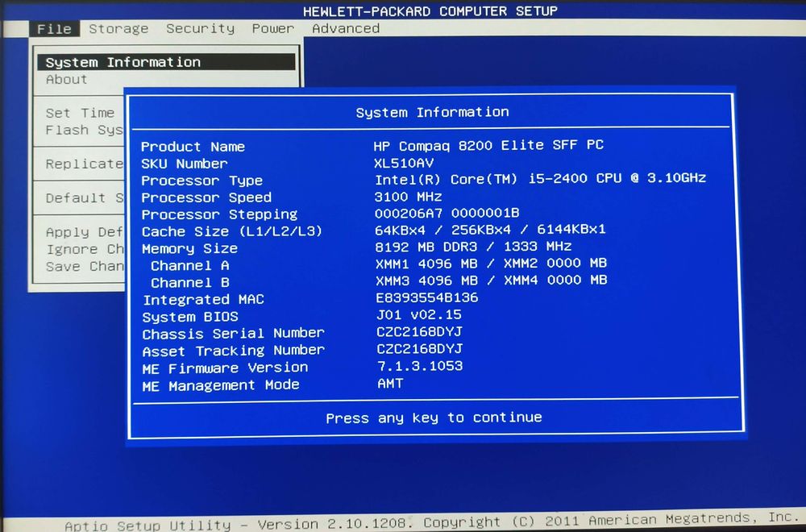Image resolution: width=806 pixels, height=532 pixels.
Task: Click the 7.1.3.1053 firmware version
Action: 420,367
